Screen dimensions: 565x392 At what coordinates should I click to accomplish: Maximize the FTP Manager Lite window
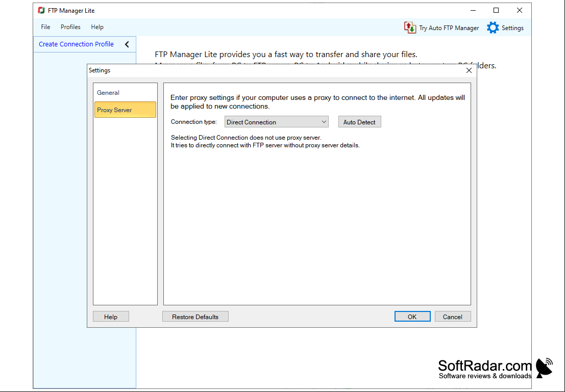496,10
